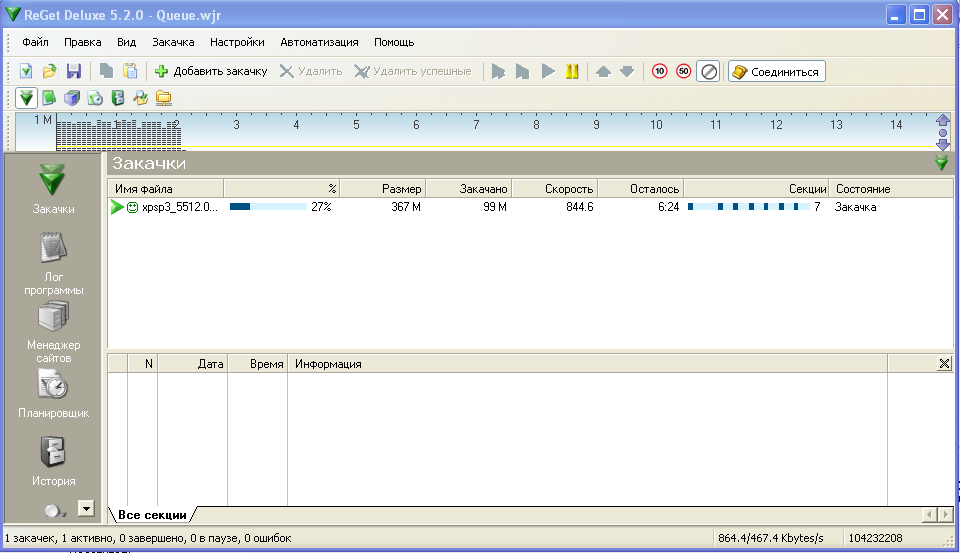Sort by Имя файла column header
This screenshot has height=553, width=960.
click(x=166, y=189)
